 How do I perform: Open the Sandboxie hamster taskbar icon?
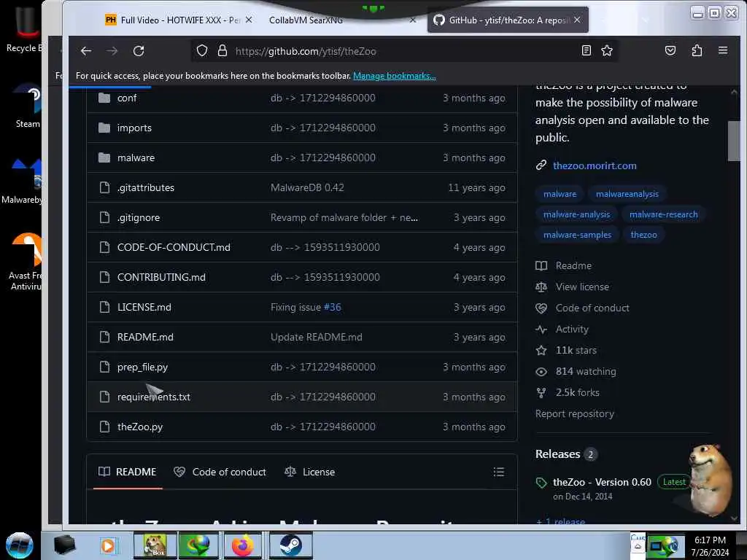tap(155, 545)
